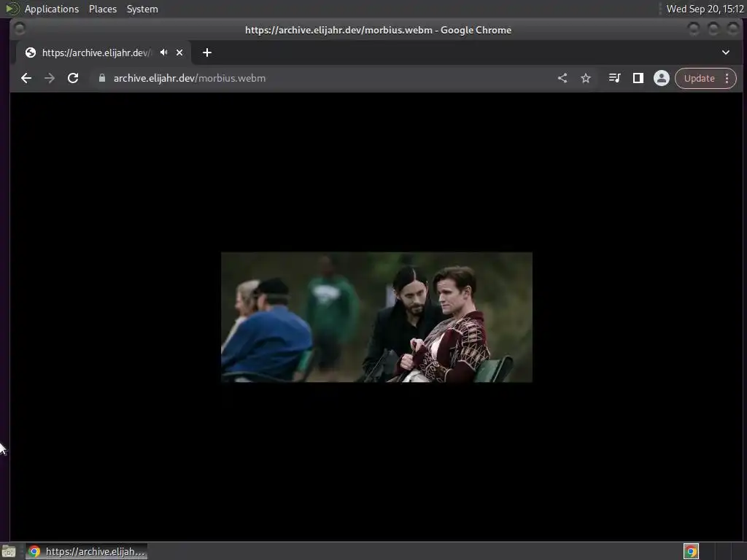747x560 pixels.
Task: Click the tab's globe favicon
Action: [31, 52]
